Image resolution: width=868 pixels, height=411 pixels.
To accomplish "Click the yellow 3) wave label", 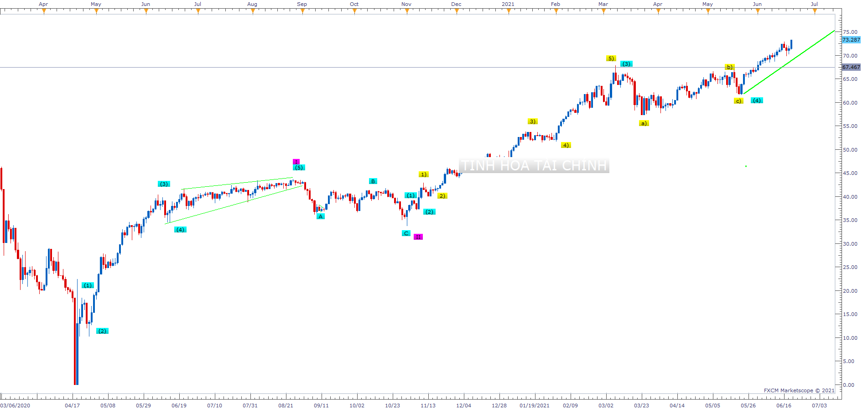I will click(532, 121).
